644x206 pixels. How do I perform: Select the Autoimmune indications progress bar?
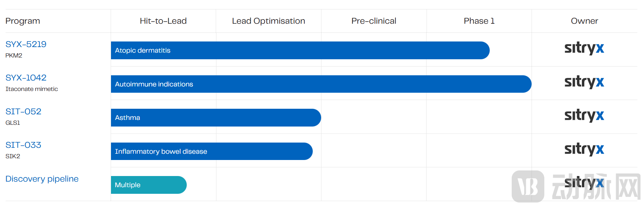321,84
